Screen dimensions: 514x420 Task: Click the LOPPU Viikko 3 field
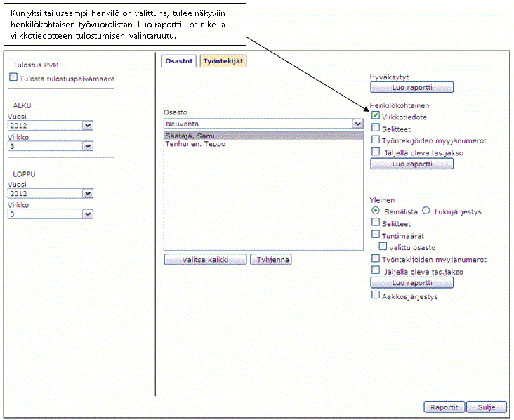(50, 214)
